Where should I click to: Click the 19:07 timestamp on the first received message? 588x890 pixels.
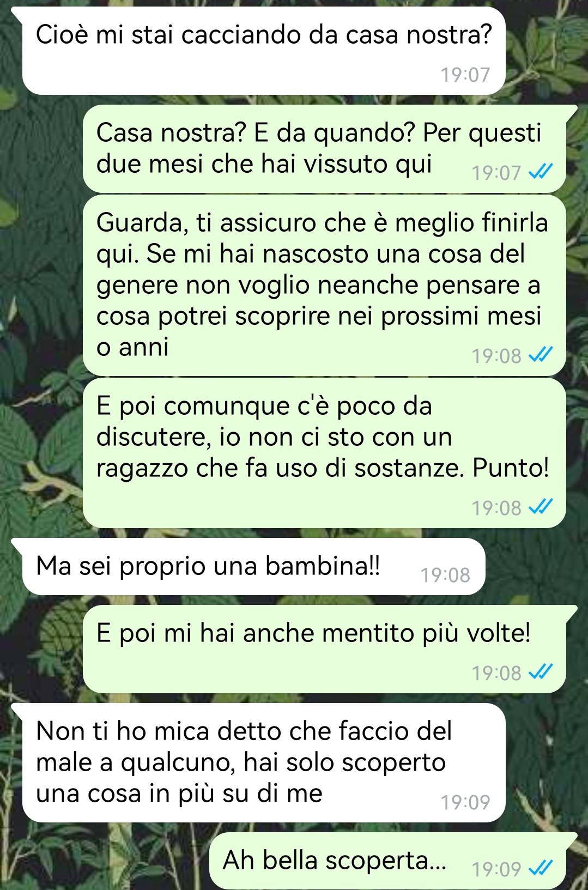(x=465, y=75)
